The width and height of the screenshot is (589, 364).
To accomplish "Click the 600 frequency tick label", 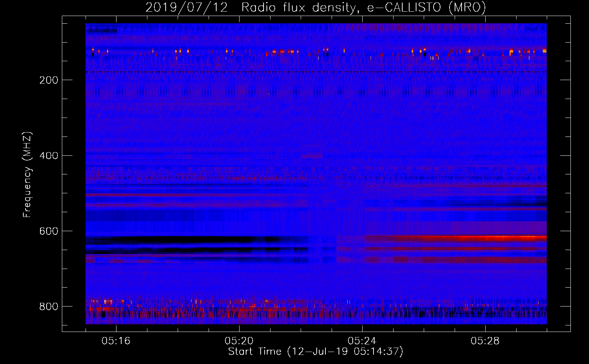I will click(x=49, y=232).
